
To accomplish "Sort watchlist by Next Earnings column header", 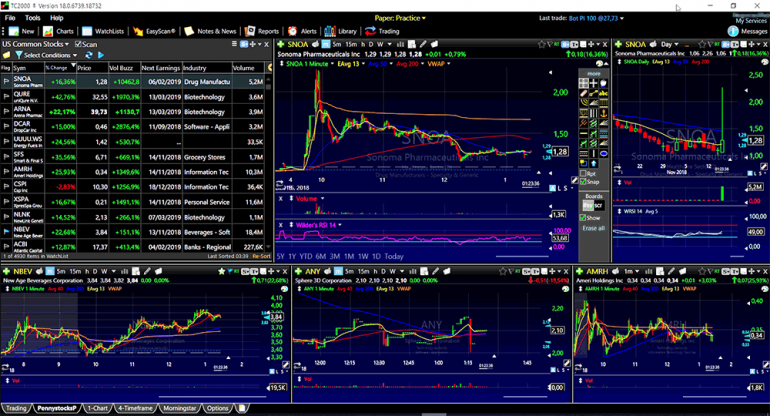I will (161, 68).
